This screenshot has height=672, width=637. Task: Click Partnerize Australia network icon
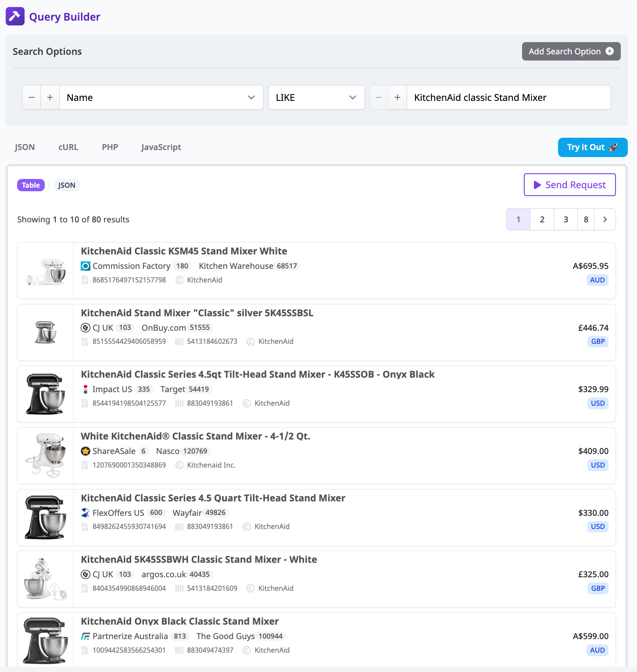tap(86, 636)
